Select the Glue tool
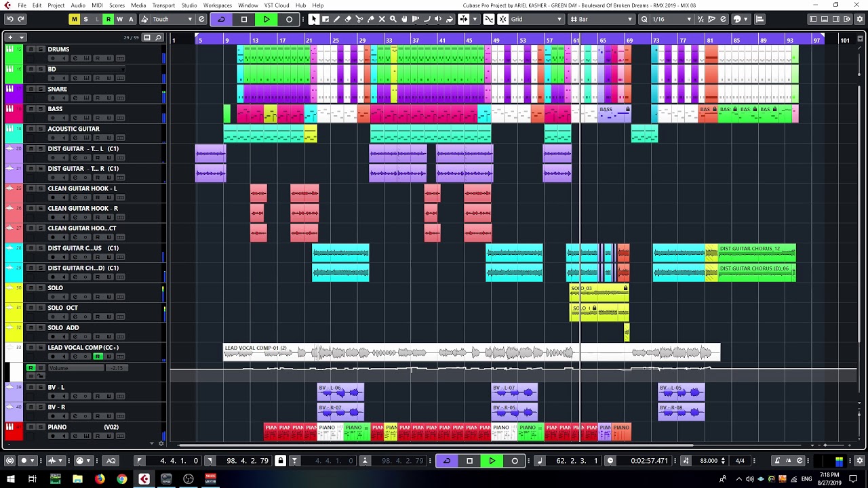This screenshot has width=868, height=488. click(x=370, y=19)
